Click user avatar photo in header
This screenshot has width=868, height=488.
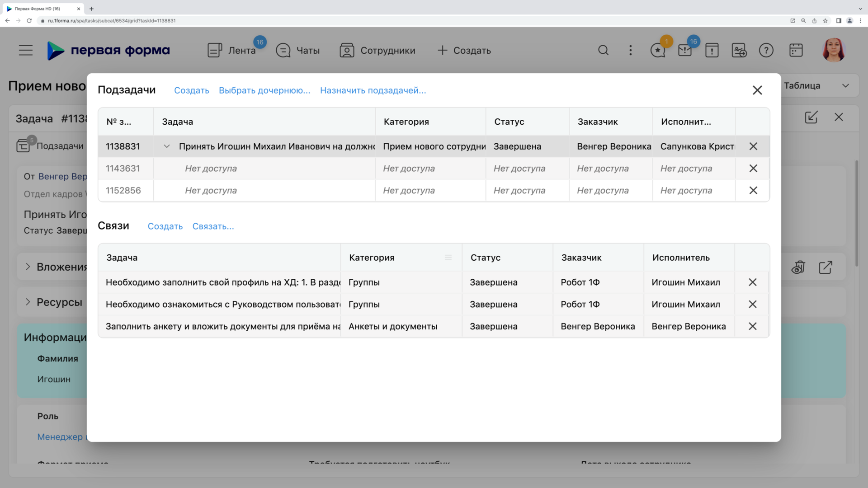(833, 50)
